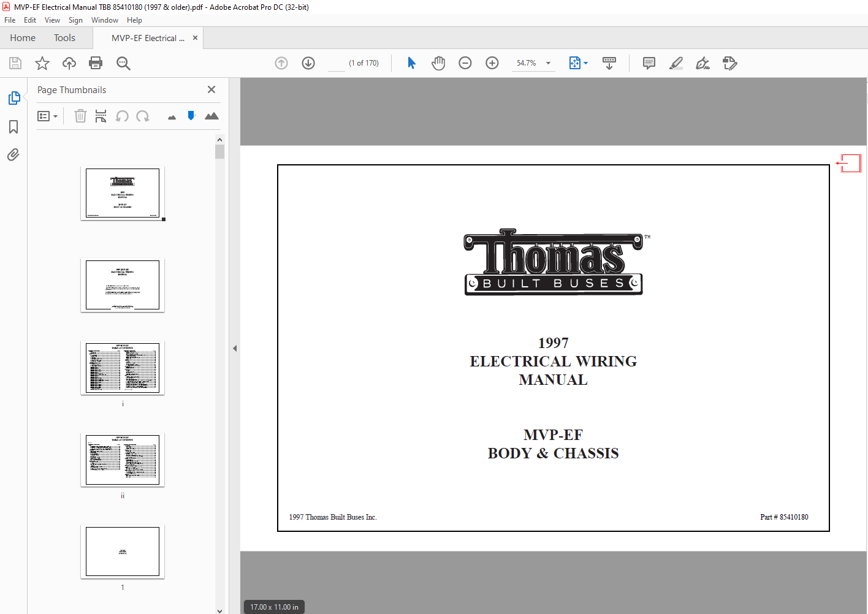Rotate page counterclockwise
Image resolution: width=868 pixels, height=614 pixels.
tap(122, 116)
